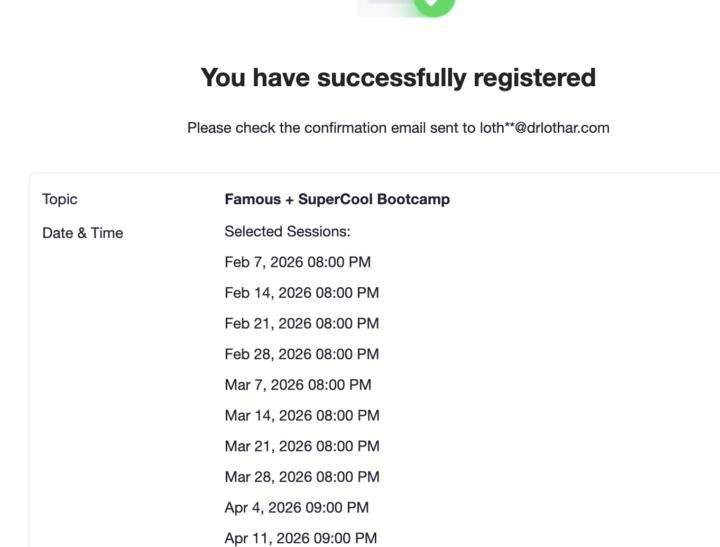
Task: Click the Apr 4, 2026 09:00 PM session
Action: pos(297,507)
